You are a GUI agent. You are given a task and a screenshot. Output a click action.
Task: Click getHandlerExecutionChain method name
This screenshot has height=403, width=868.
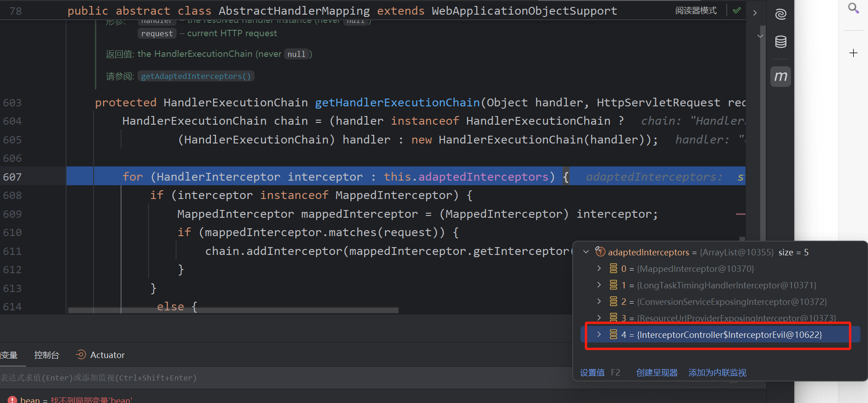397,103
